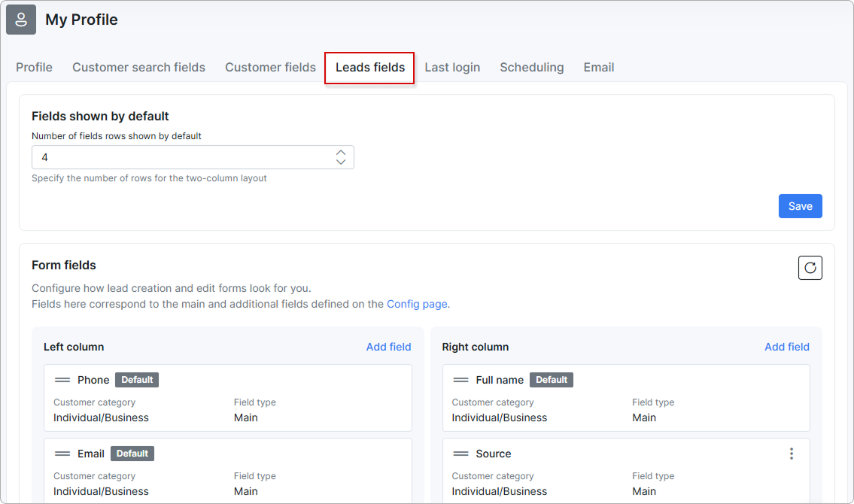Viewport: 854px width, 504px height.
Task: Open the Source field three-dot menu
Action: coord(792,454)
